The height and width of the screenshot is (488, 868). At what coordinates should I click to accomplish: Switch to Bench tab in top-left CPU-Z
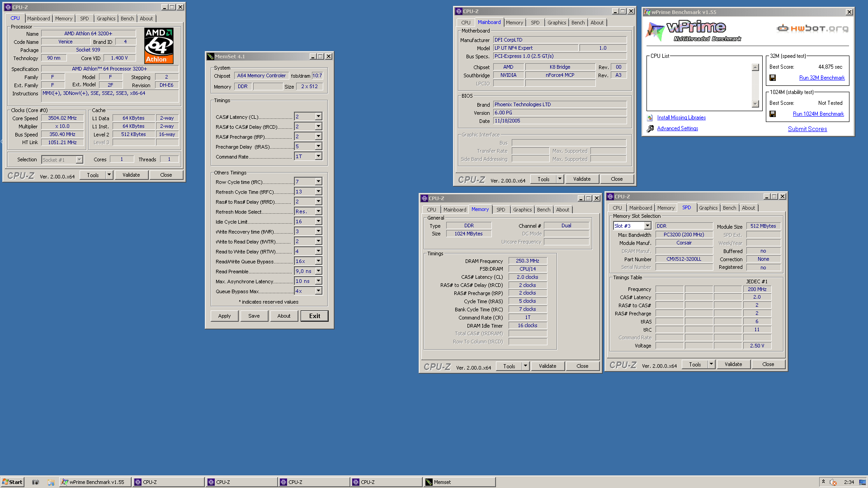127,19
